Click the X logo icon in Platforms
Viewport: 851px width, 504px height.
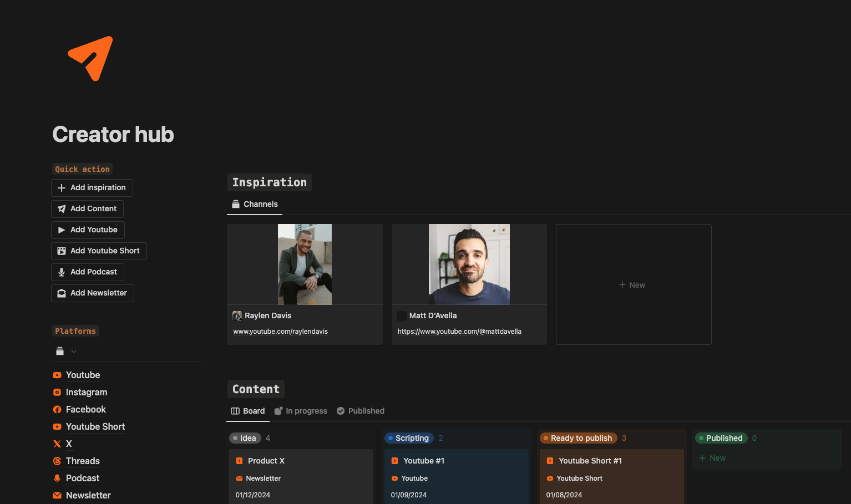(57, 444)
